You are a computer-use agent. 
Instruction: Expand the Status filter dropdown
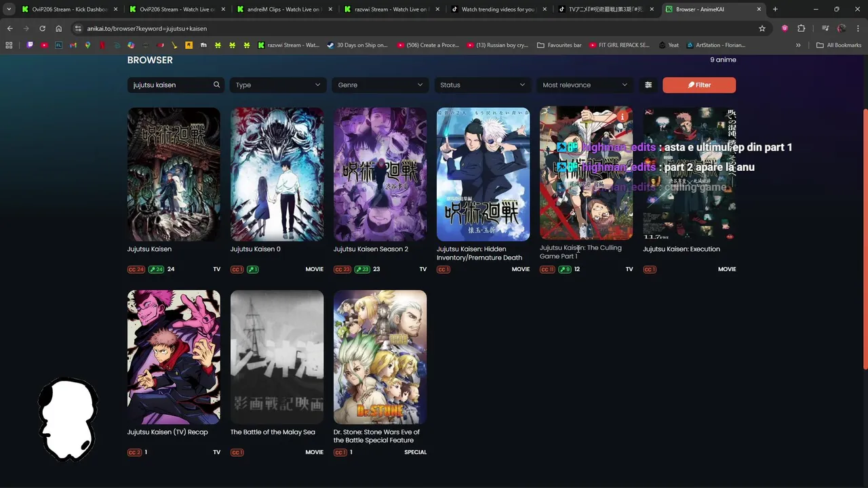[x=483, y=85]
